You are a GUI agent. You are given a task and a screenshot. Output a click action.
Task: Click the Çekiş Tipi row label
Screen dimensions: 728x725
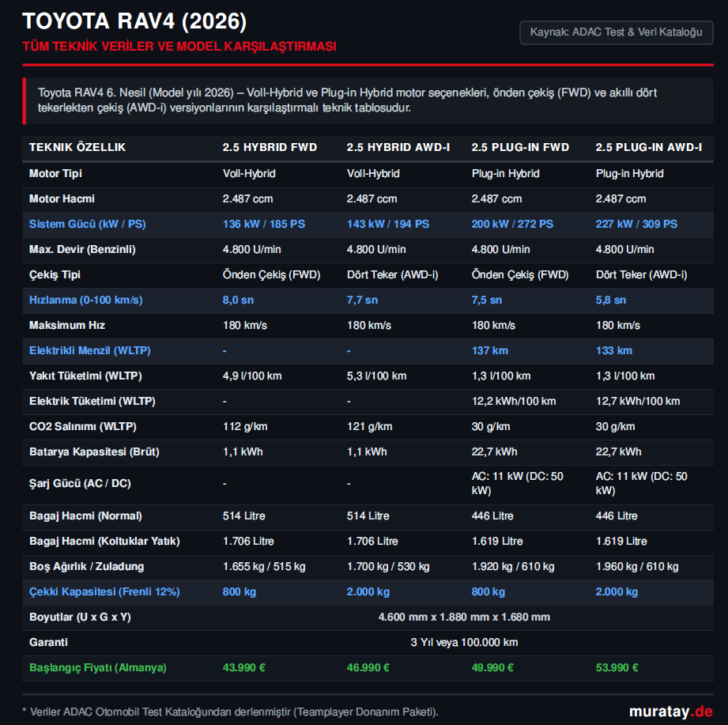pyautogui.click(x=55, y=275)
